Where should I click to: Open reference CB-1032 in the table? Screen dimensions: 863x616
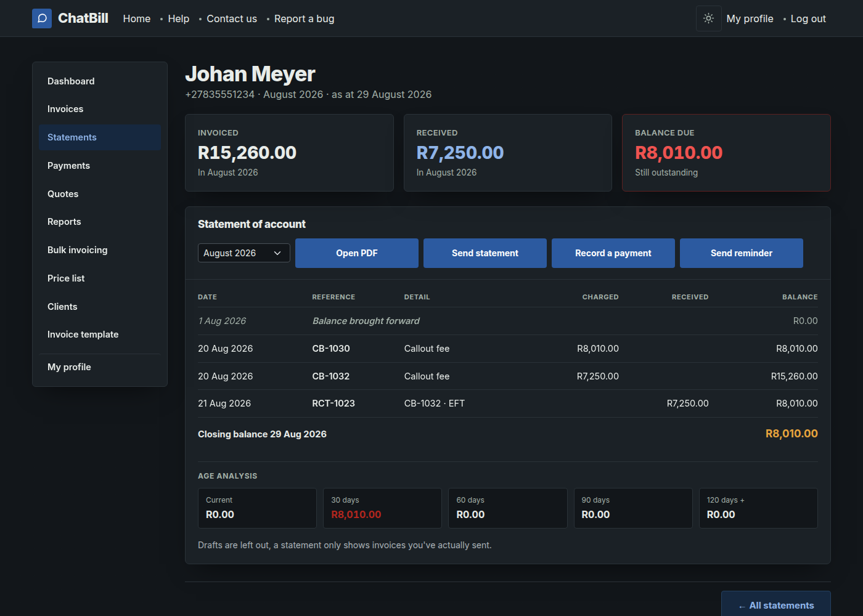(331, 376)
